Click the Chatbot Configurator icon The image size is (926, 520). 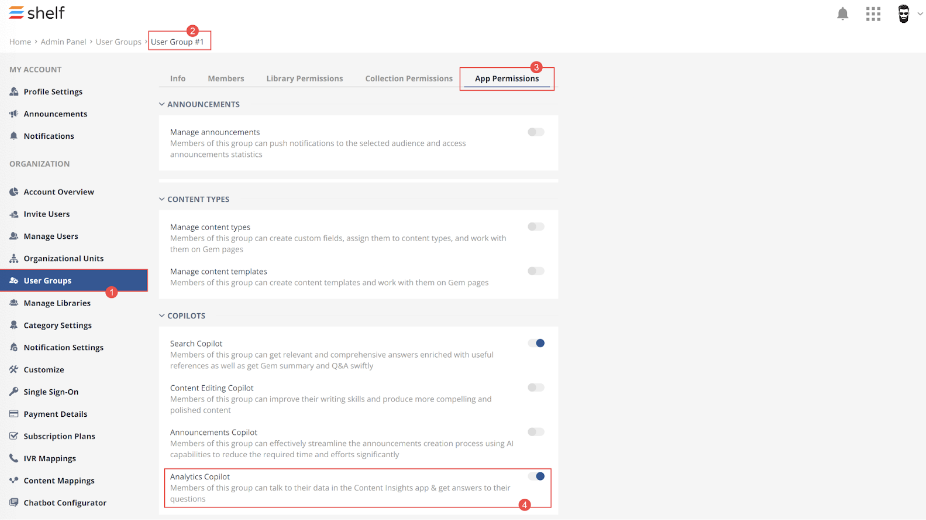pos(14,503)
